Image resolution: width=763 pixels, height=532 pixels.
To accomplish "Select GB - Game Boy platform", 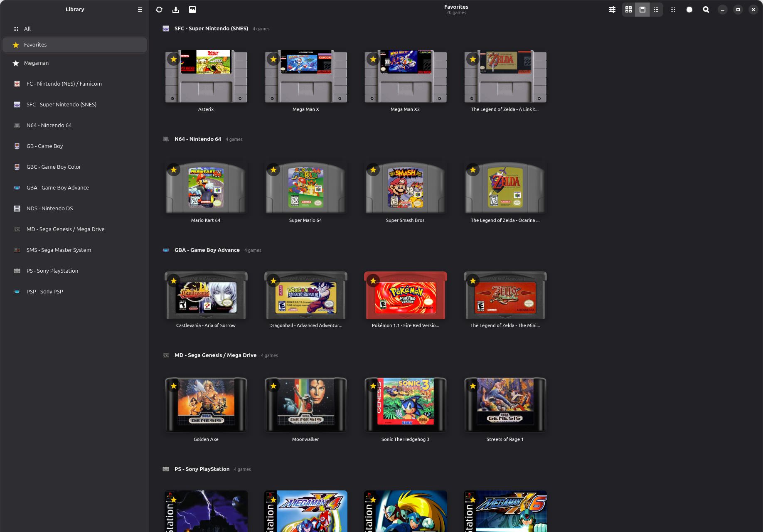I will pyautogui.click(x=75, y=146).
